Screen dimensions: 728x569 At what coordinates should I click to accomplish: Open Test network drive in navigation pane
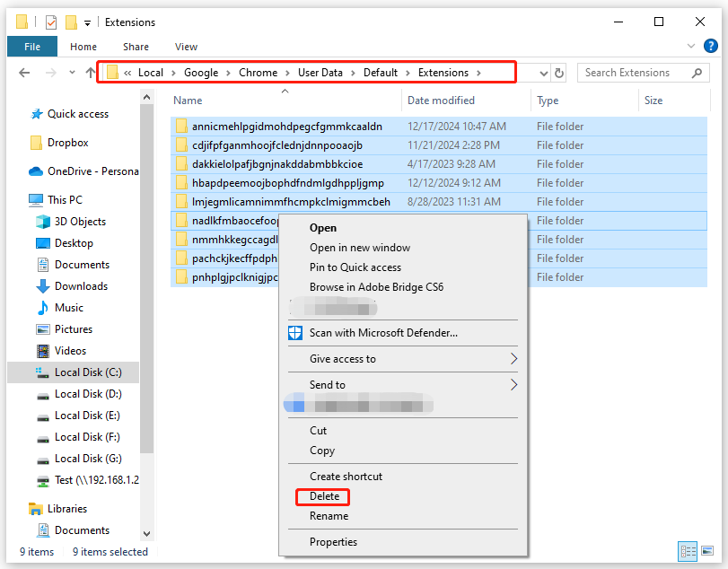click(x=96, y=480)
